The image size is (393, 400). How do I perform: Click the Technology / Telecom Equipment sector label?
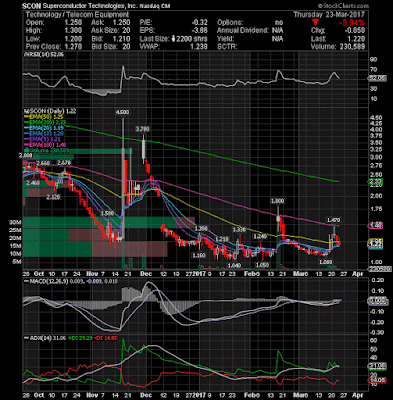tap(77, 15)
